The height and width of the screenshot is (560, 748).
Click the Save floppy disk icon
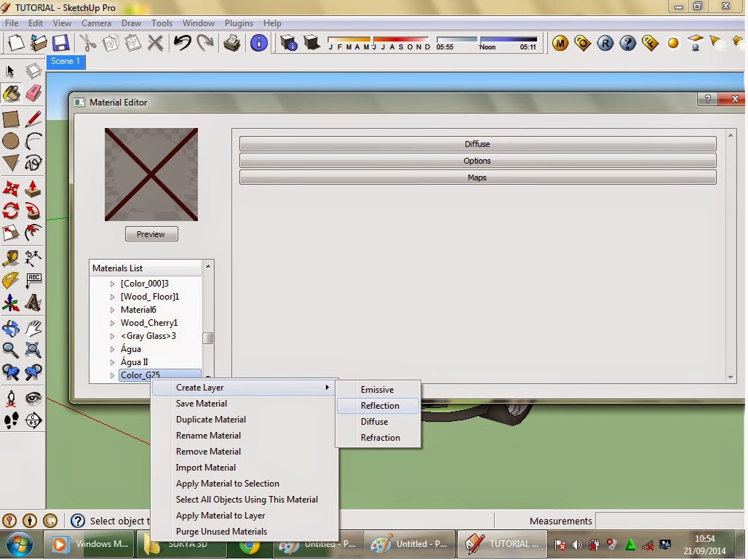pos(60,43)
